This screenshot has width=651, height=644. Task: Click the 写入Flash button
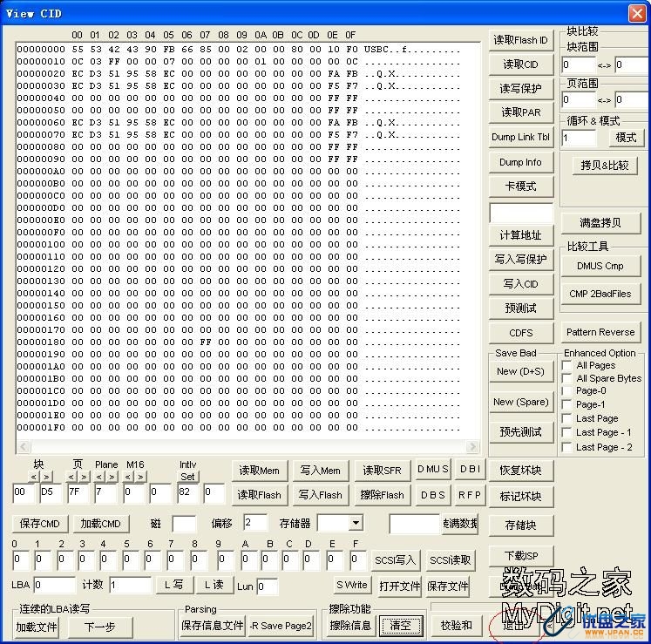click(x=321, y=495)
